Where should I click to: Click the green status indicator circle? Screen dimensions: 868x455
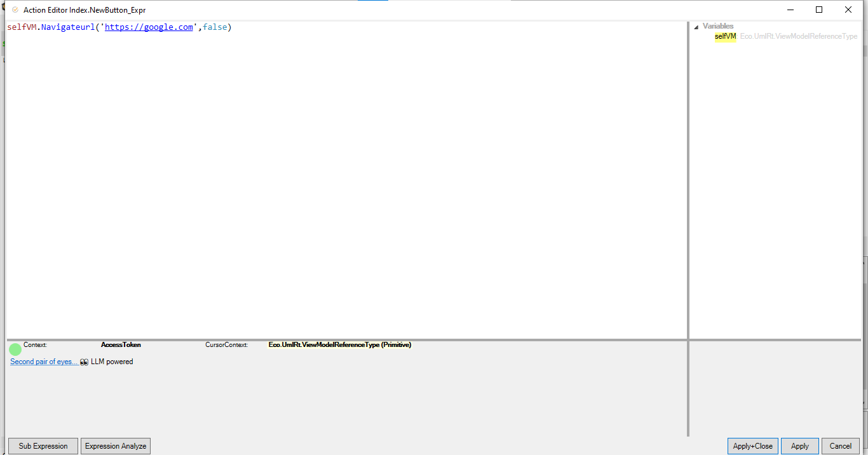point(15,350)
